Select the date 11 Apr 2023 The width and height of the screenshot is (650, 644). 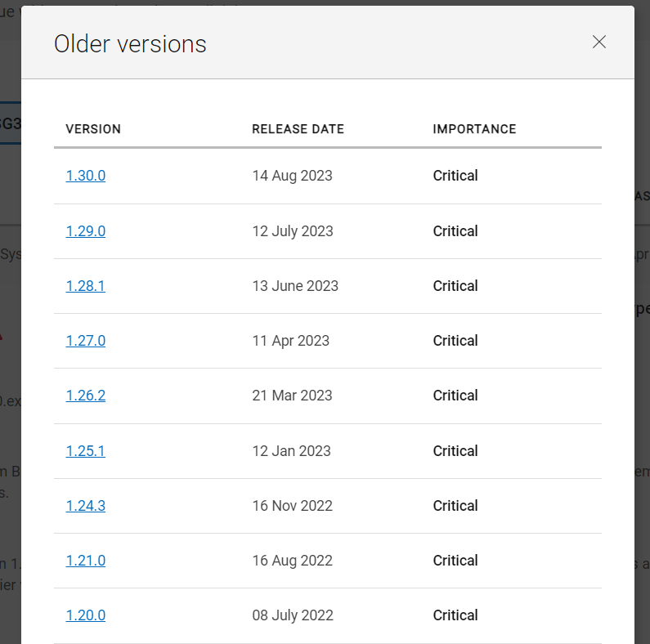click(290, 341)
